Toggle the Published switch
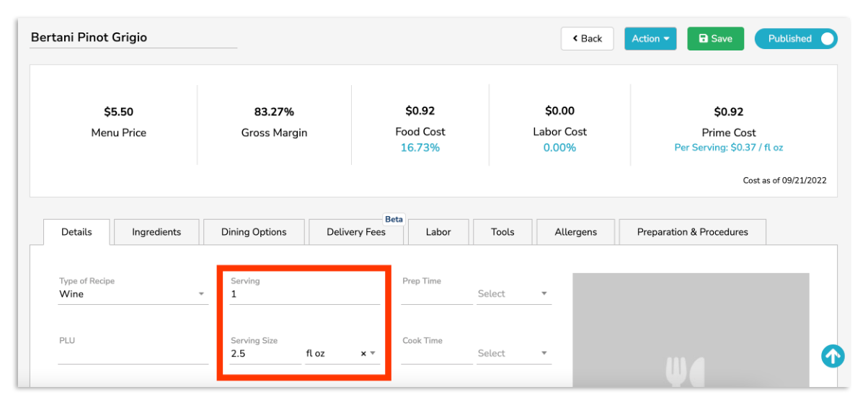This screenshot has height=405, width=868. tap(796, 39)
